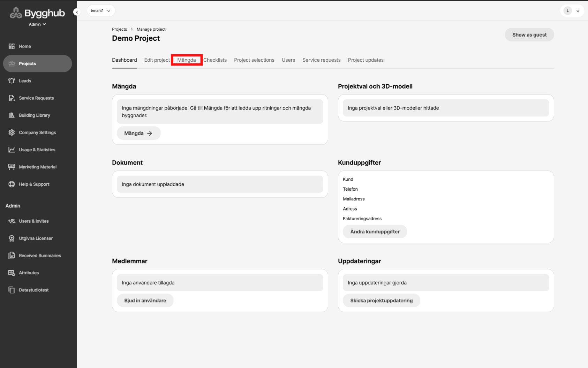Open the Project selections tab

coord(254,60)
